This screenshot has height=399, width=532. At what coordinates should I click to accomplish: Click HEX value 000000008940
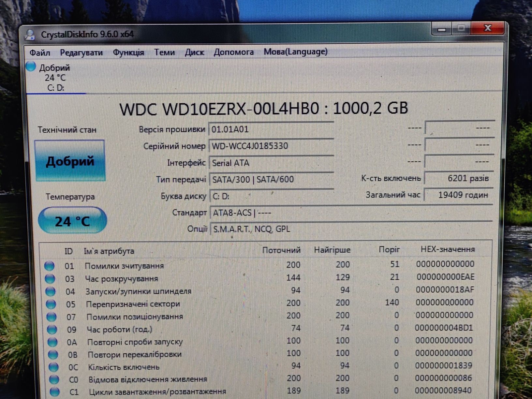coord(443,391)
